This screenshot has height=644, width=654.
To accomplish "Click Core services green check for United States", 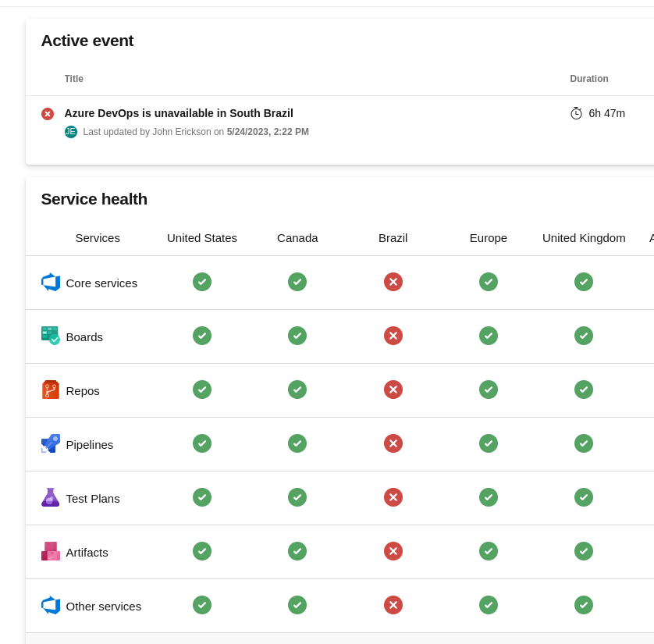I will point(202,282).
